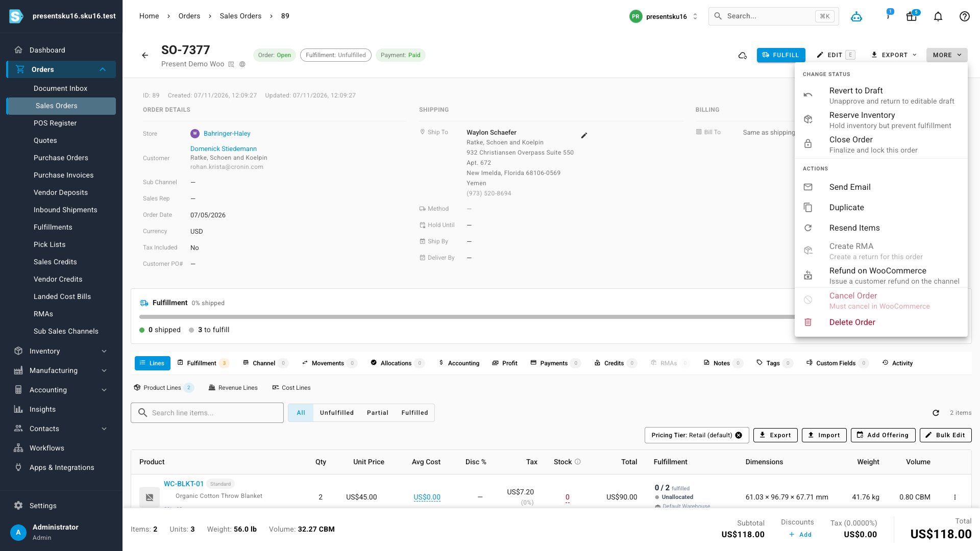The width and height of the screenshot is (980, 551).
Task: Click the sku16 app logo
Action: [16, 16]
